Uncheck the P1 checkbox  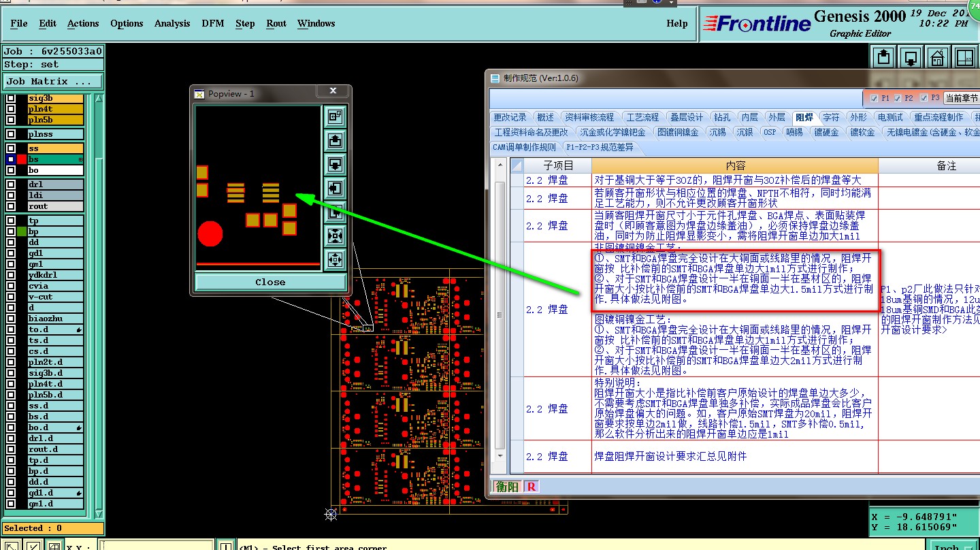874,98
